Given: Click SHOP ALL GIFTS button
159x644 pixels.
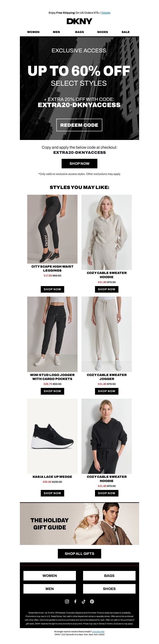Looking at the screenshot, I should [79, 553].
